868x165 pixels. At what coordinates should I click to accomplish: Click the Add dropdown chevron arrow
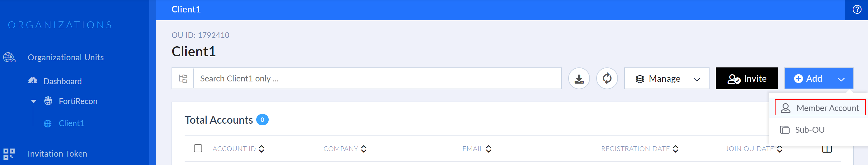841,79
